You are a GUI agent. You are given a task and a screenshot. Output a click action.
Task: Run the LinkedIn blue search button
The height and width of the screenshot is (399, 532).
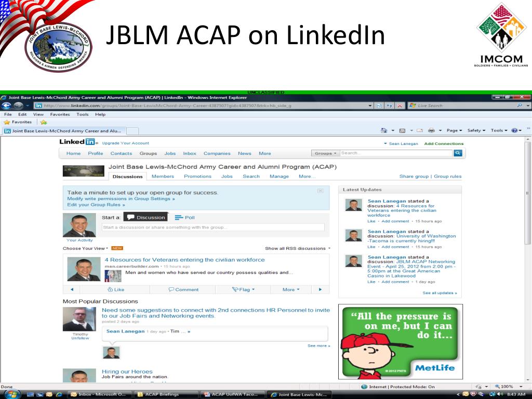coord(458,153)
